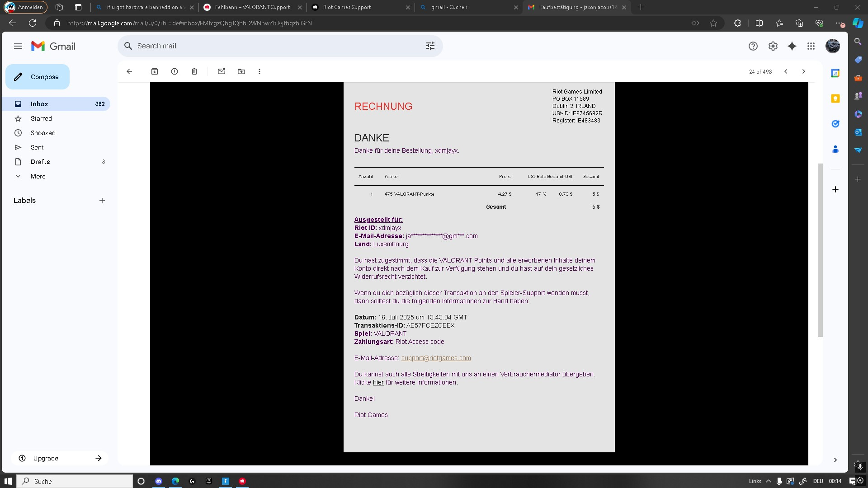Toggle split screen view in browser
The image size is (868, 488).
pos(759,23)
